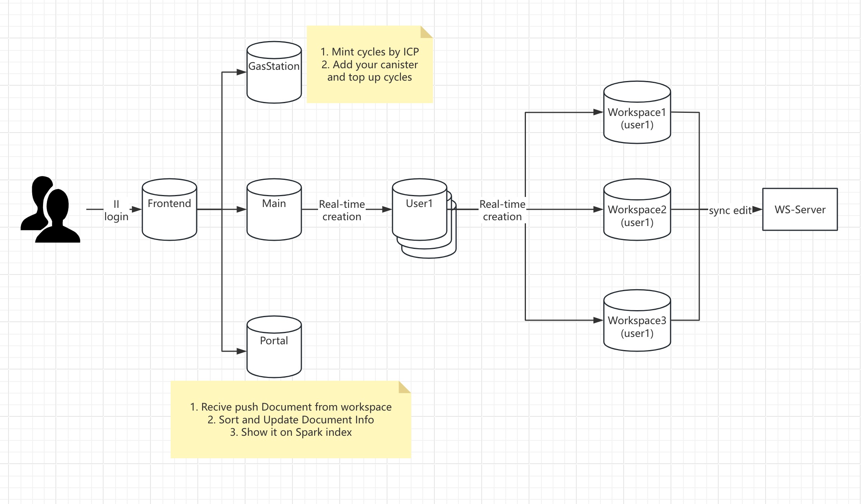The image size is (861, 504).
Task: Click the II login arrow label
Action: (x=116, y=210)
